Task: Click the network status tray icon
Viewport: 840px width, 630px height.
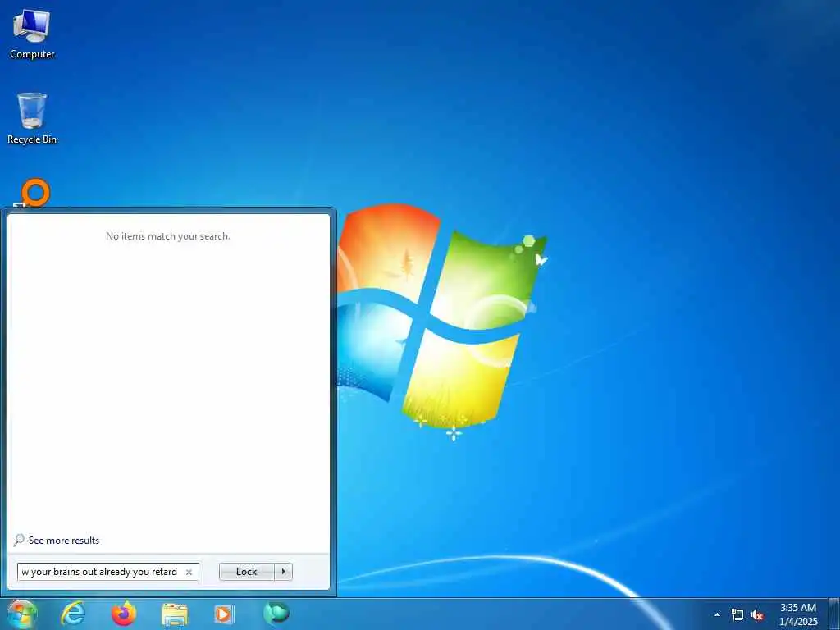Action: click(x=737, y=615)
